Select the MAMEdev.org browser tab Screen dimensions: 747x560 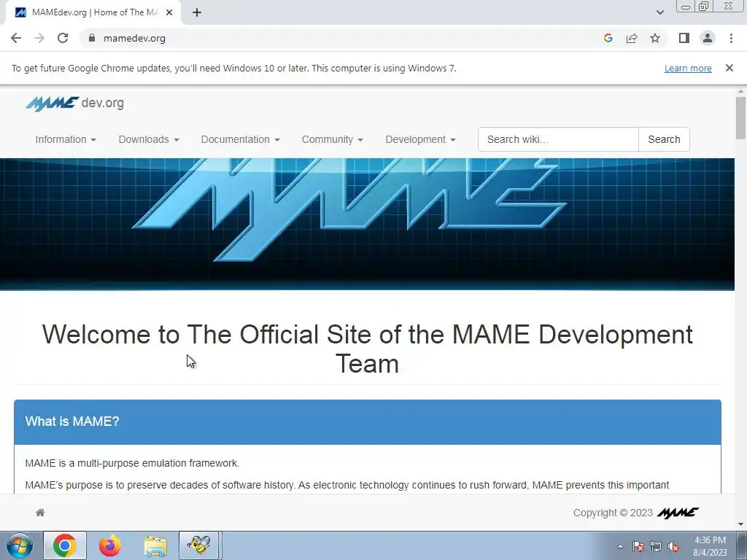pyautogui.click(x=93, y=12)
